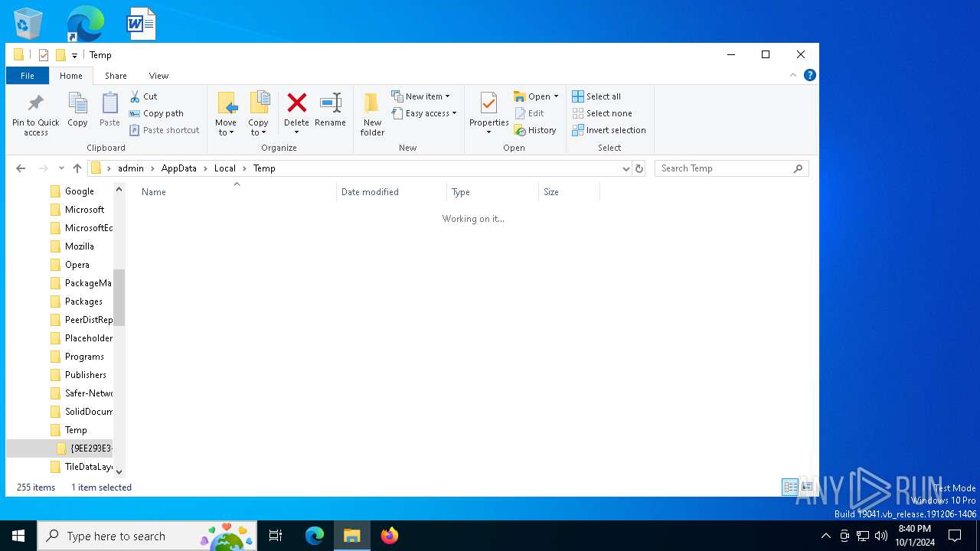This screenshot has width=980, height=551.
Task: Open Quick Access Toolbar customize dropdown
Action: 74,55
